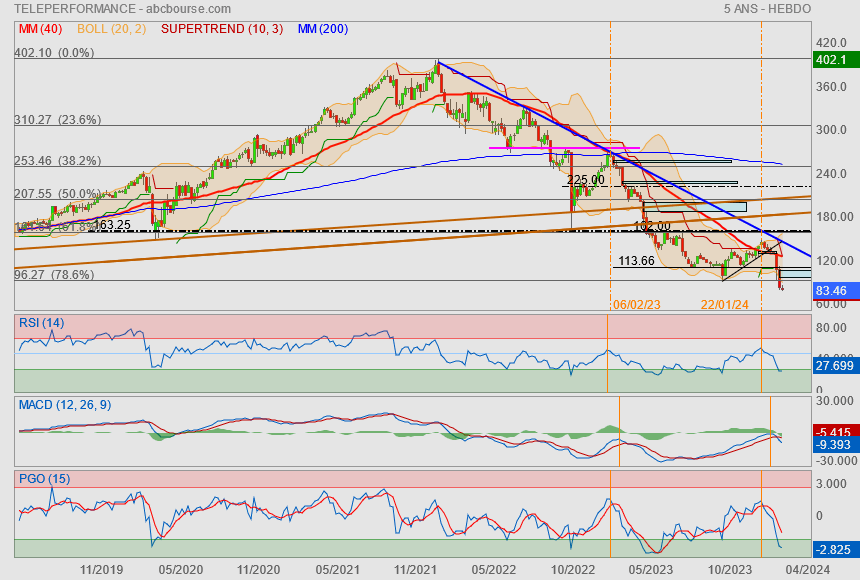This screenshot has width=860, height=580.
Task: Click the 402.10 (0.0%) Fibonacci label
Action: coord(54,53)
